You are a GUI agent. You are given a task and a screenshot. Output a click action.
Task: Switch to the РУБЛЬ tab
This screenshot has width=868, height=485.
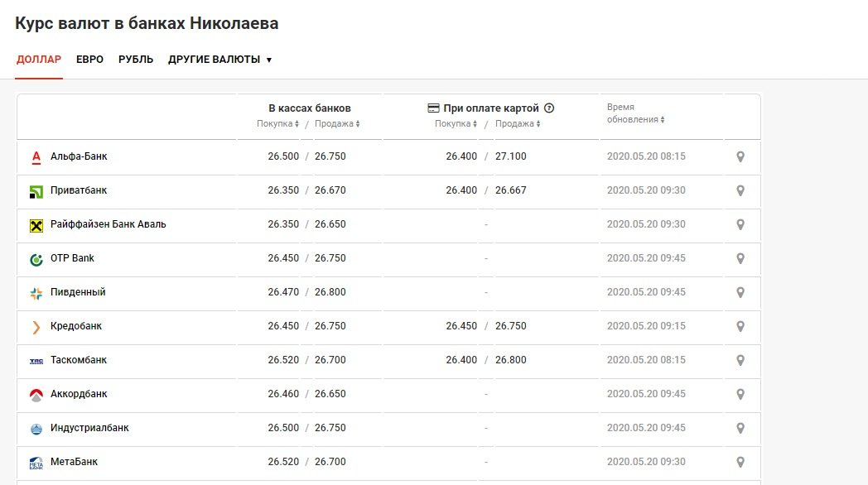pos(136,59)
